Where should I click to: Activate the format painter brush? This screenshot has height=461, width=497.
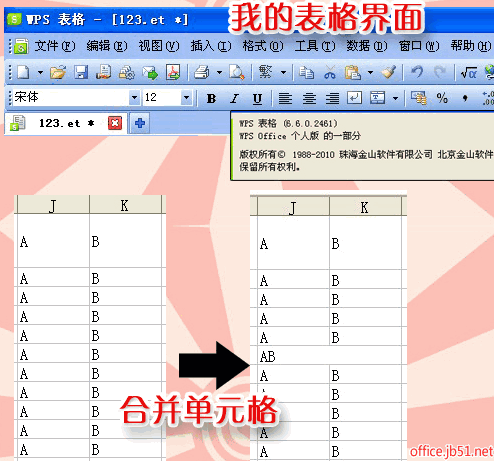(388, 72)
